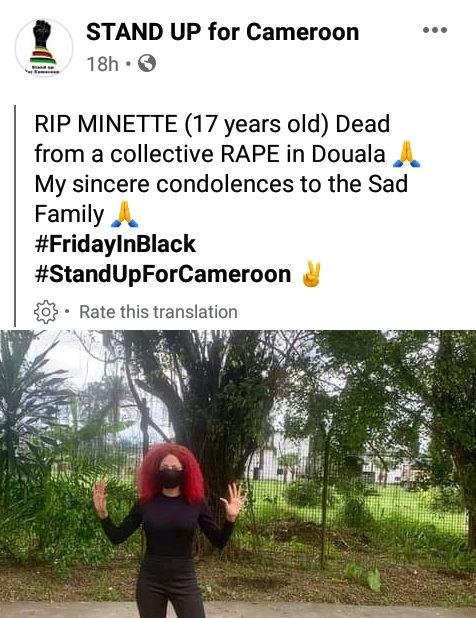Open the #FridayInBlack hashtag
Viewport: 476px width, 618px height.
[x=115, y=244]
